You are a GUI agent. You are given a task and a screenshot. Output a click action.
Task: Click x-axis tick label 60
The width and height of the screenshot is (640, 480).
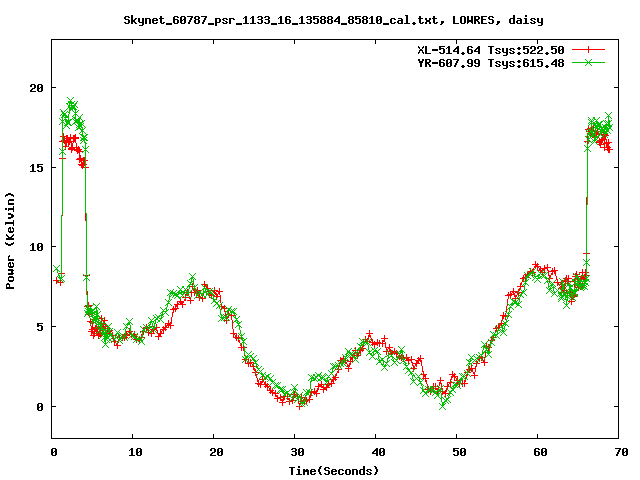(540, 452)
